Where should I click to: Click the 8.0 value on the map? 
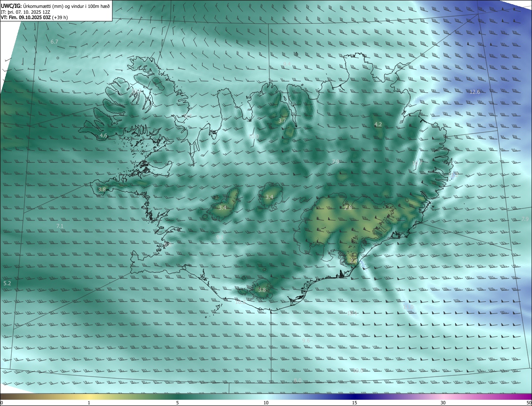pos(298,380)
